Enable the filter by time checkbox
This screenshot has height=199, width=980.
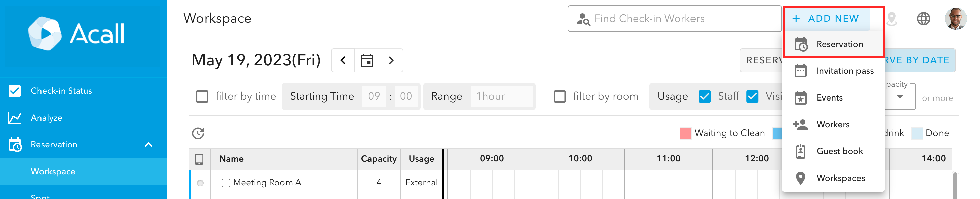tap(202, 96)
